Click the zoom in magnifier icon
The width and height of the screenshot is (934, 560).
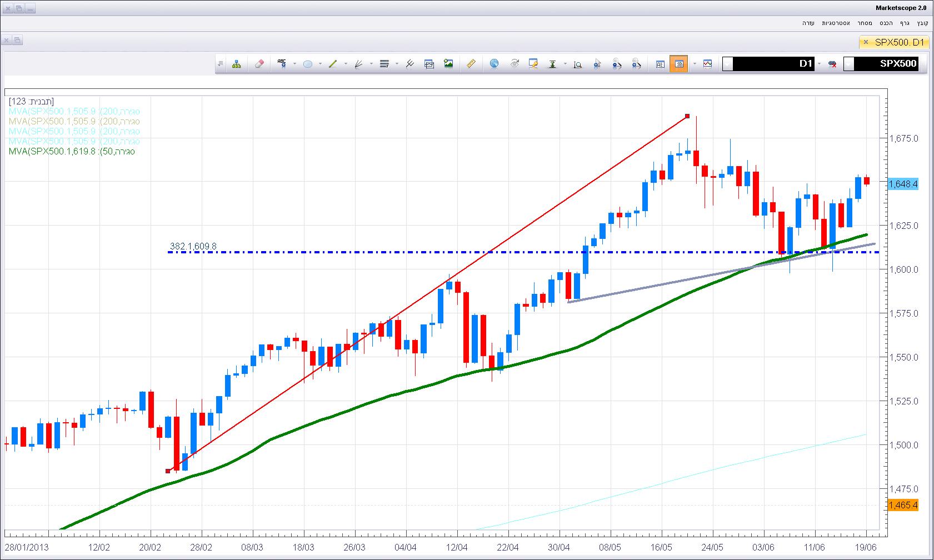(x=637, y=64)
